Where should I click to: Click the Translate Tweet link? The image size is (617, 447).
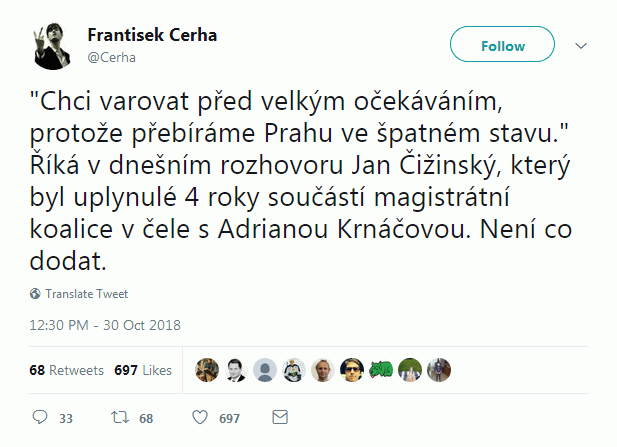[85, 294]
